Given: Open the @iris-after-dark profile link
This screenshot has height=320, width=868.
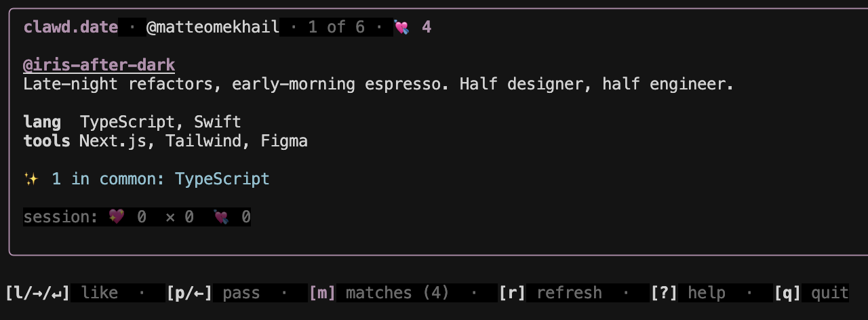Looking at the screenshot, I should tap(99, 66).
